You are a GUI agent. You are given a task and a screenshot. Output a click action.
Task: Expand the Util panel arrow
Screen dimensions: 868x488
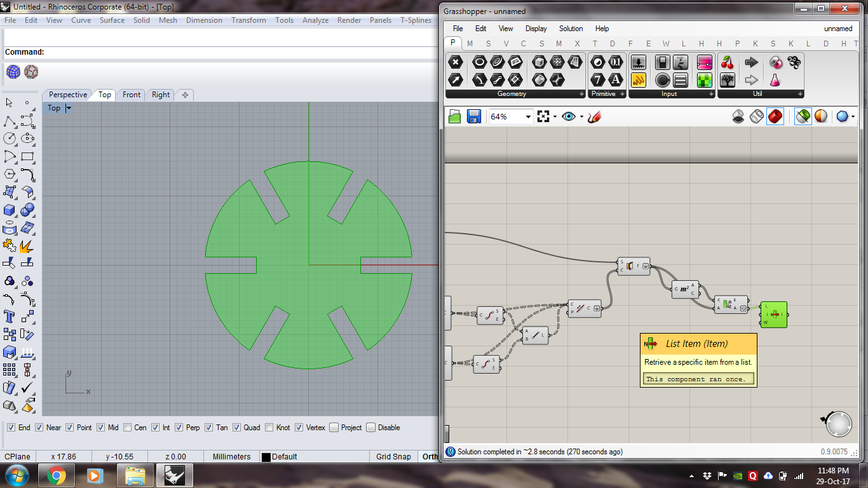(800, 94)
